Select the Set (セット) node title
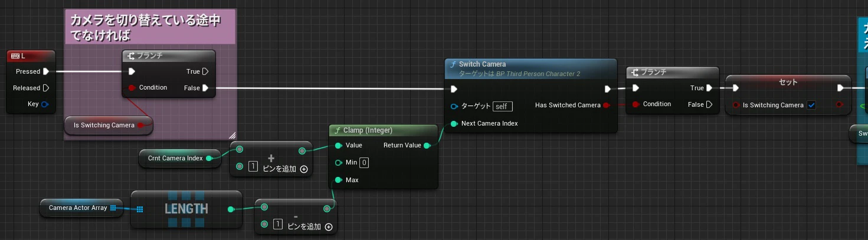Viewport: 868px width, 240px height. coord(788,81)
